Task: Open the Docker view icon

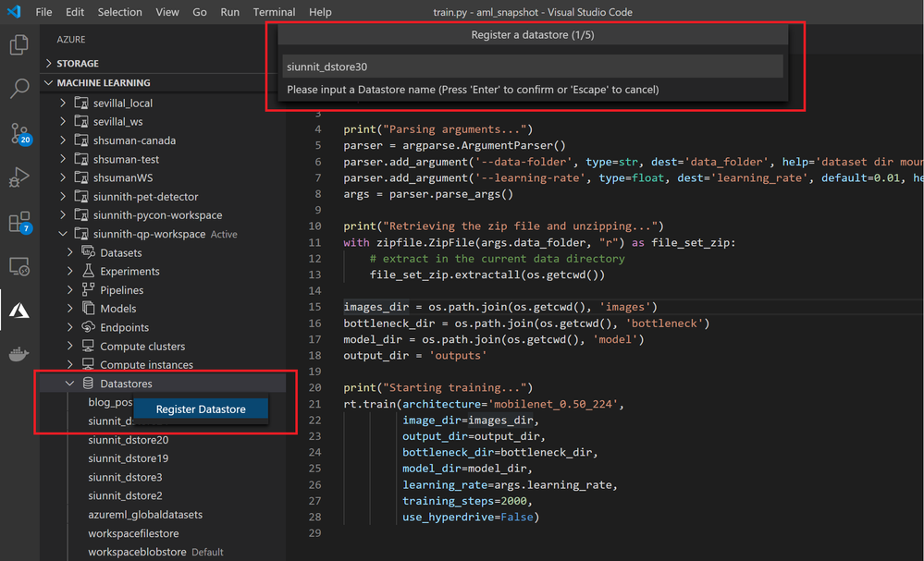Action: (18, 355)
